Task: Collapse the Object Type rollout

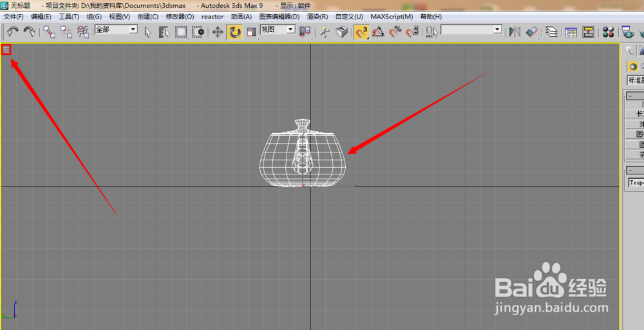Action: tap(635, 96)
